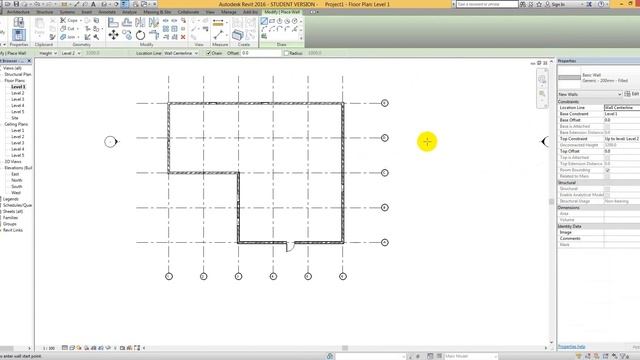Click the red Delete icon in Modify panel

[x=183, y=37]
